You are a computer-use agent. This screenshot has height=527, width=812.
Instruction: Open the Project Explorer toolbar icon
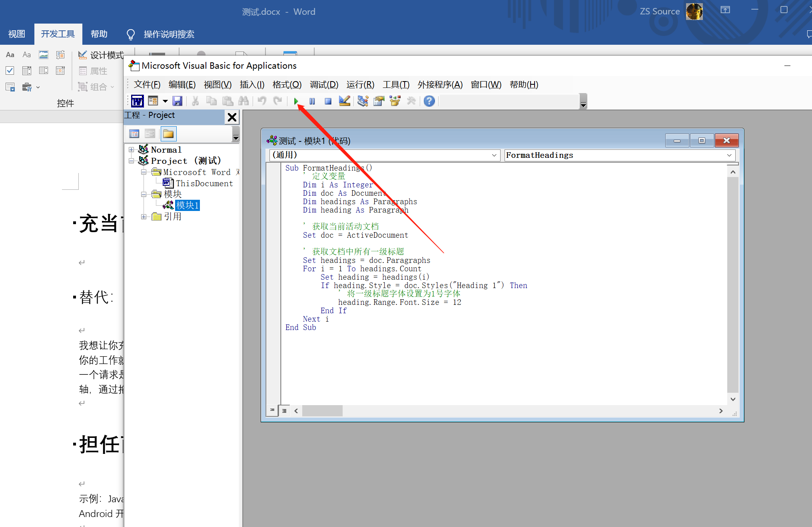point(363,101)
